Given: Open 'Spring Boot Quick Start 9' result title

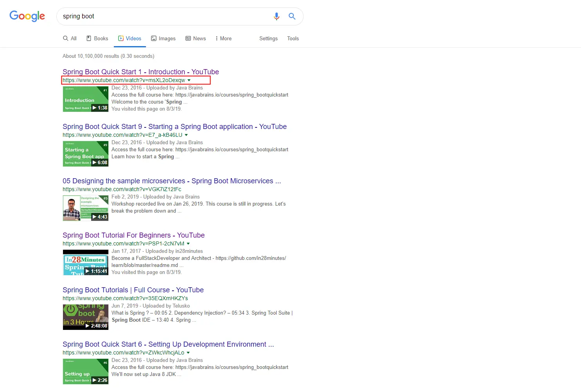Looking at the screenshot, I should pos(174,127).
